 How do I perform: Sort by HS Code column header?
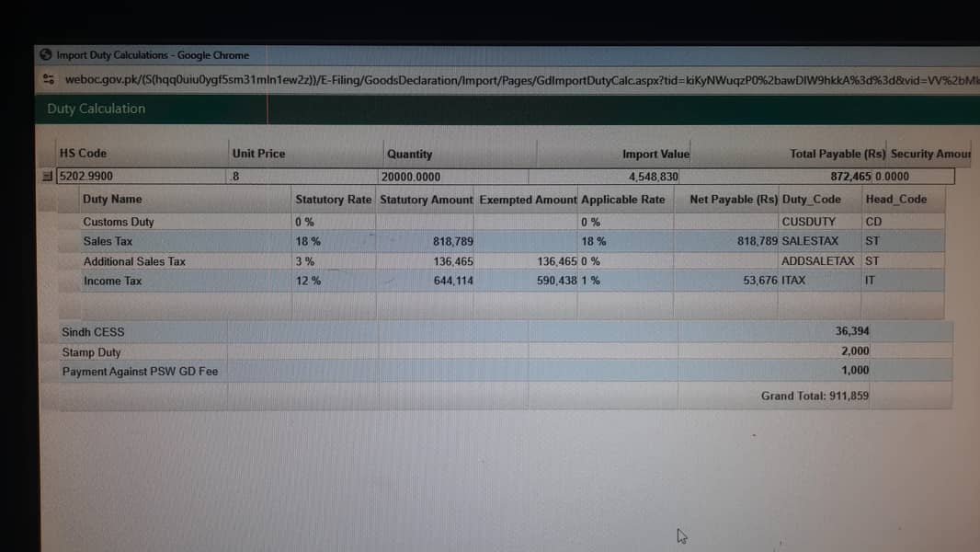point(83,153)
